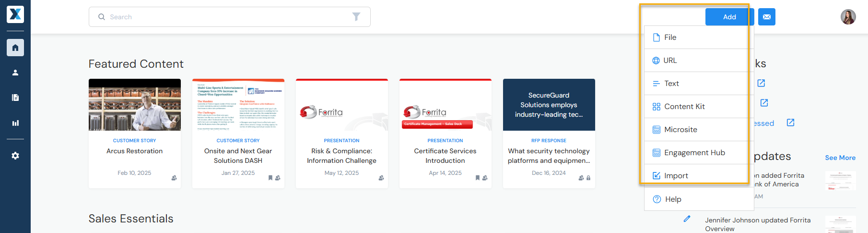Open thumbnail beside Jennifer Johnson update
868x233 pixels.
[841, 224]
